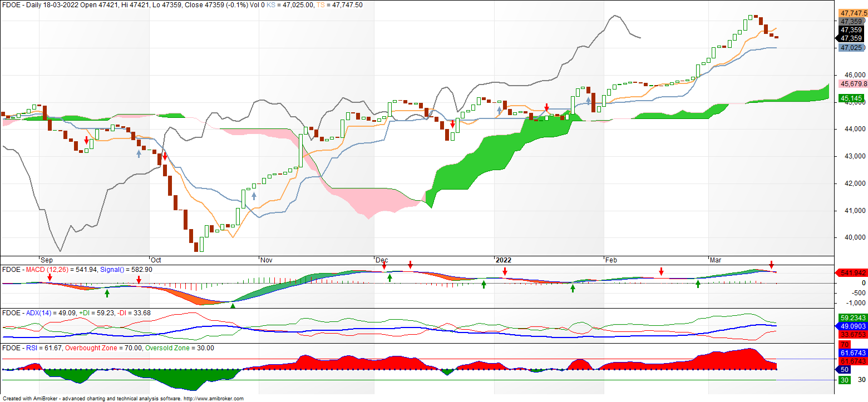
Task: Click the green 45,145 price axis label
Action: tap(851, 98)
